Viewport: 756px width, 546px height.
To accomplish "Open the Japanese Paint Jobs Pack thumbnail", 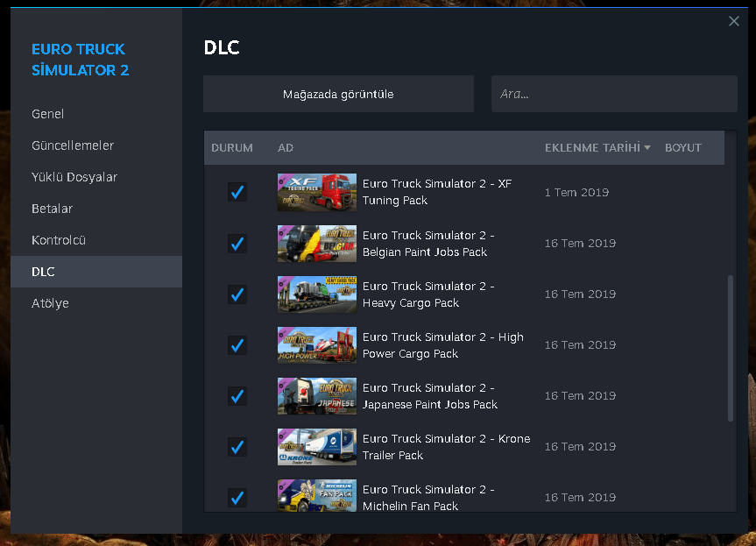I will pyautogui.click(x=317, y=396).
